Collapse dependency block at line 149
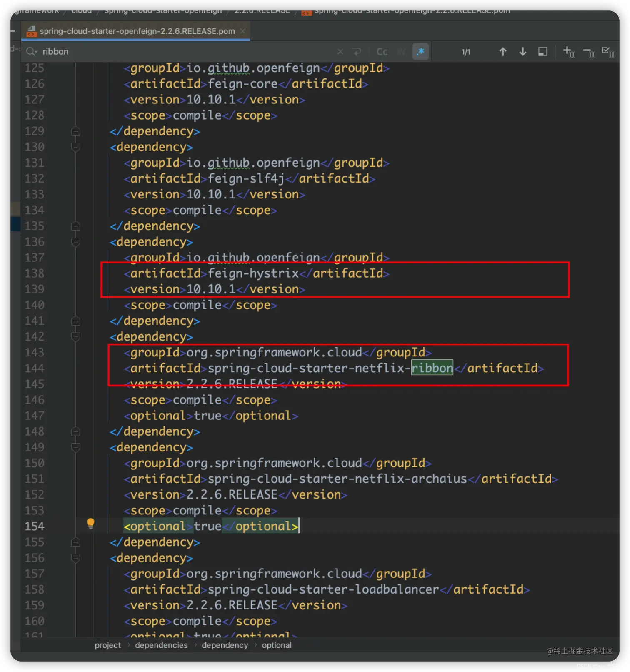630x672 pixels. (75, 447)
